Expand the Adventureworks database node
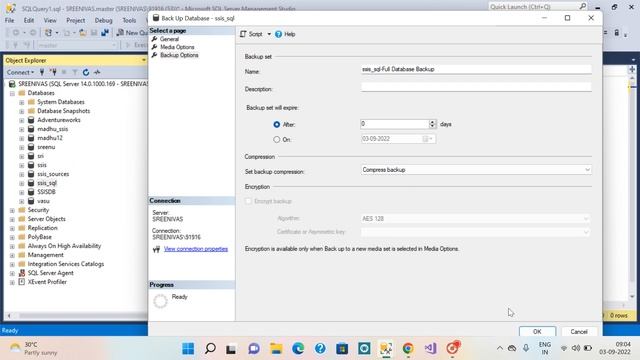 pyautogui.click(x=22, y=120)
